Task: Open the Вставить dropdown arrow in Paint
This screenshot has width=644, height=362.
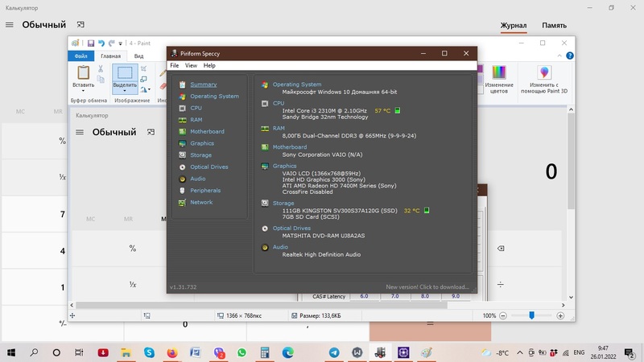Action: [83, 91]
